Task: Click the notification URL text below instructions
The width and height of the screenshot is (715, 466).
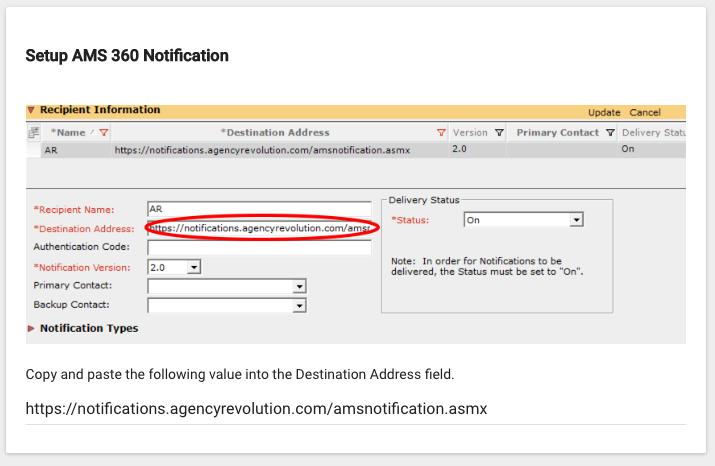Action: coord(256,409)
